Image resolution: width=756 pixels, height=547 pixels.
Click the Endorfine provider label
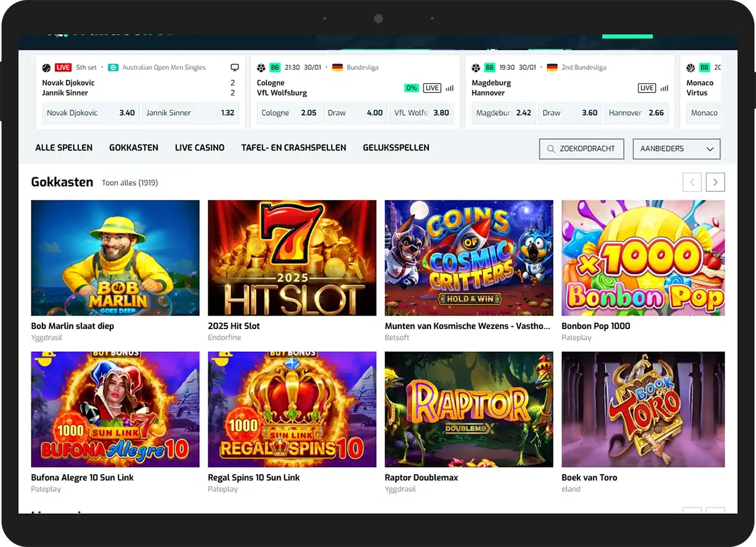[224, 338]
